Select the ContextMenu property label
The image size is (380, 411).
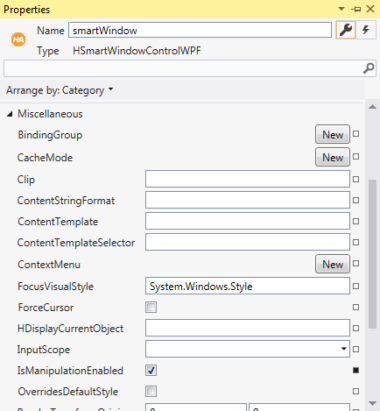click(49, 264)
